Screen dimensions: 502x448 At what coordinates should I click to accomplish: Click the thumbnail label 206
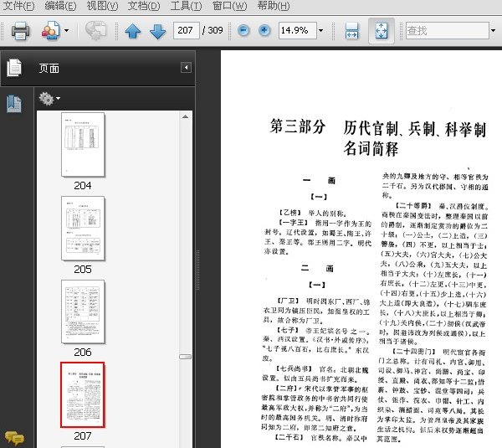[x=83, y=353]
